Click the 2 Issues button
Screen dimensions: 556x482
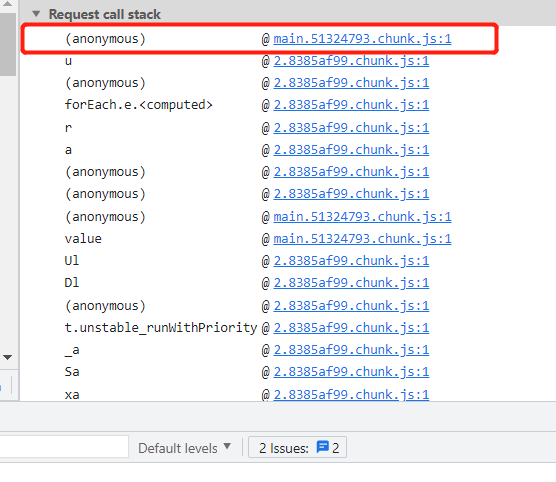[297, 448]
